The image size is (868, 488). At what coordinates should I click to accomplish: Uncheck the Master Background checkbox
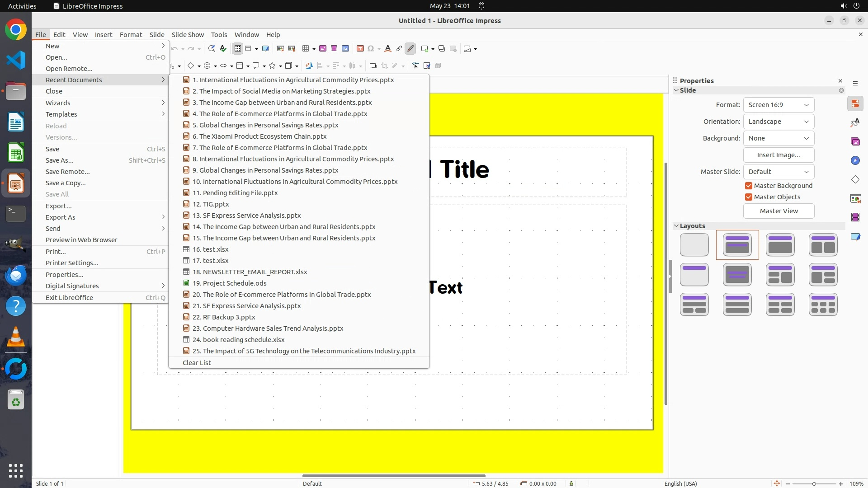coord(749,186)
